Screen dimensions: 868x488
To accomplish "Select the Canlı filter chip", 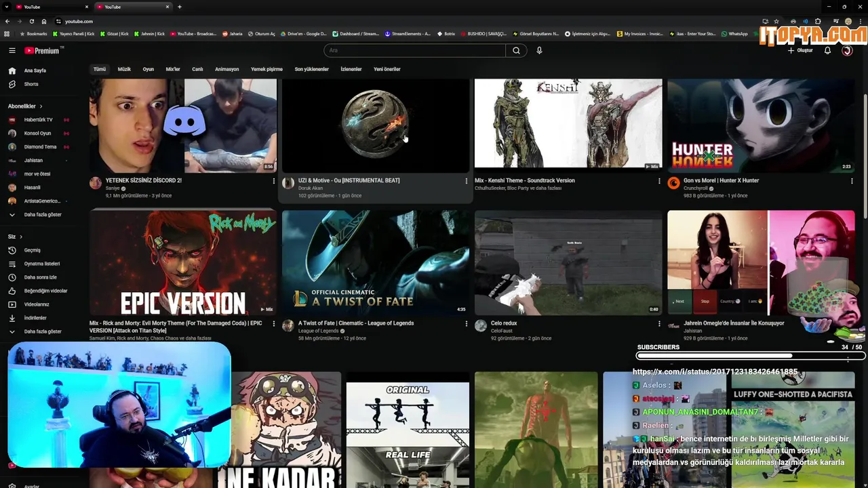I will 197,69.
